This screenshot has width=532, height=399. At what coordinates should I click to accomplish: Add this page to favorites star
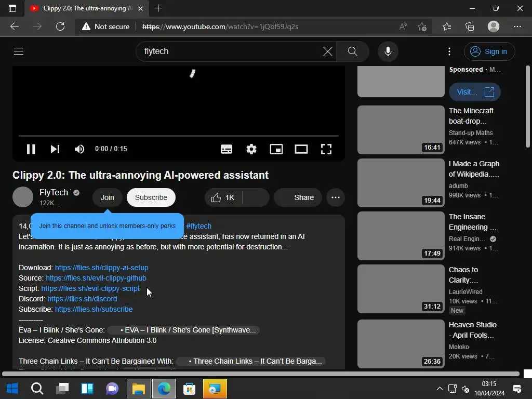tap(422, 26)
